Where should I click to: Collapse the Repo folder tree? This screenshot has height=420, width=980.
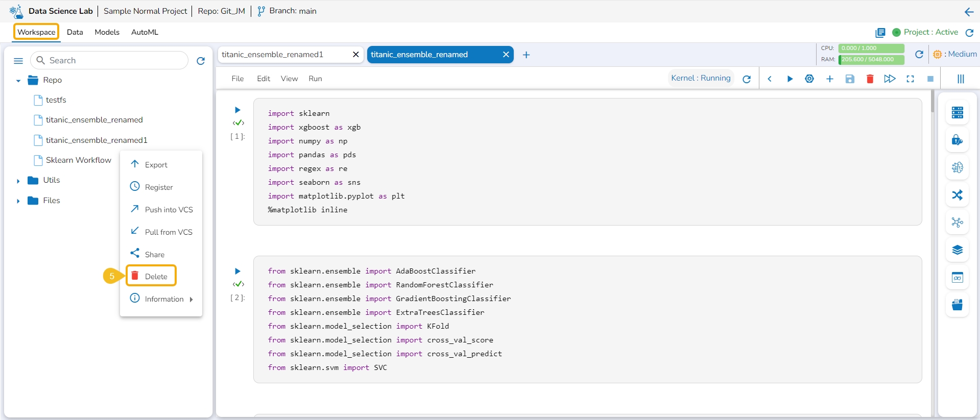point(18,81)
